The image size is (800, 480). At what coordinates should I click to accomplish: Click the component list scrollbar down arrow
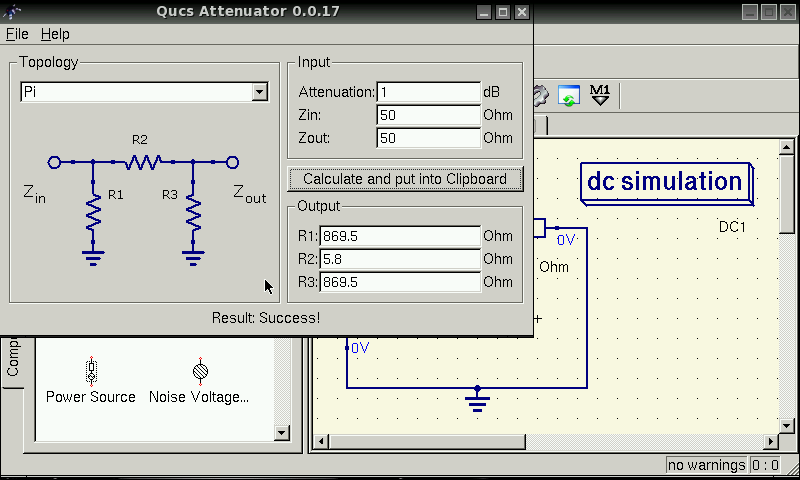(282, 433)
